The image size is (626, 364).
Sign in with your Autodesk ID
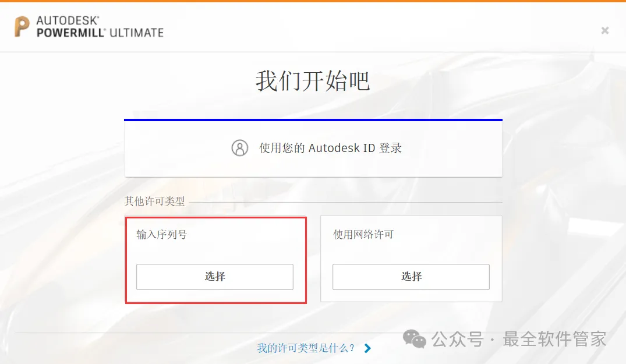click(x=313, y=149)
